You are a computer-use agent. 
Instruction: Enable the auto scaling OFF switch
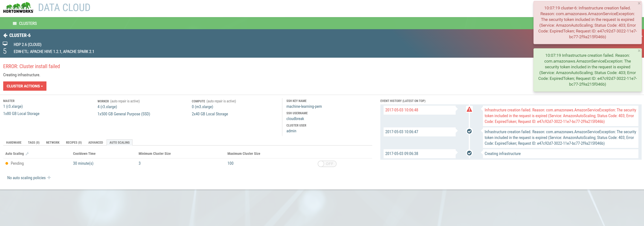[327, 164]
